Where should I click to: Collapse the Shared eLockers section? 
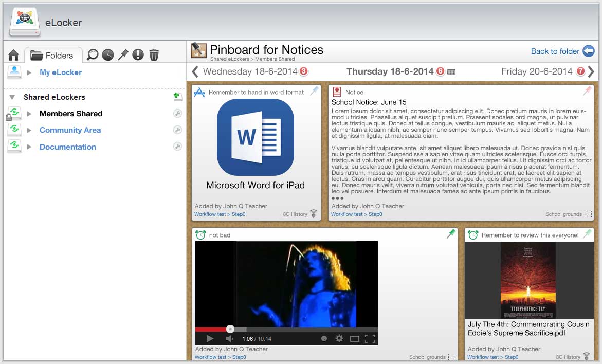coord(12,97)
